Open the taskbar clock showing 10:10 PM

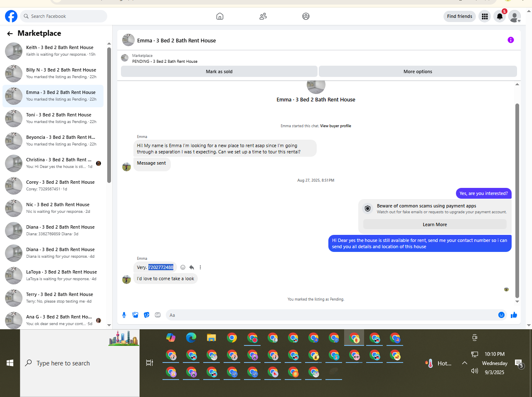point(495,363)
